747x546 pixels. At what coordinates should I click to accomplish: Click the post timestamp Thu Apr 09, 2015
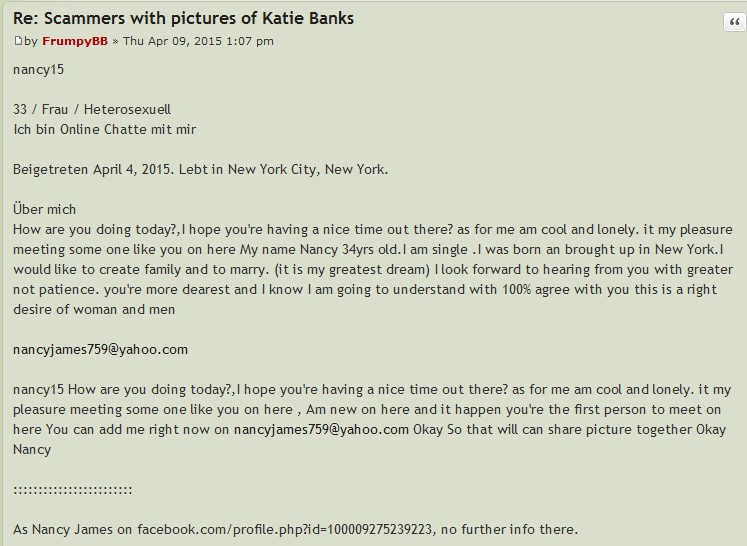coord(198,41)
